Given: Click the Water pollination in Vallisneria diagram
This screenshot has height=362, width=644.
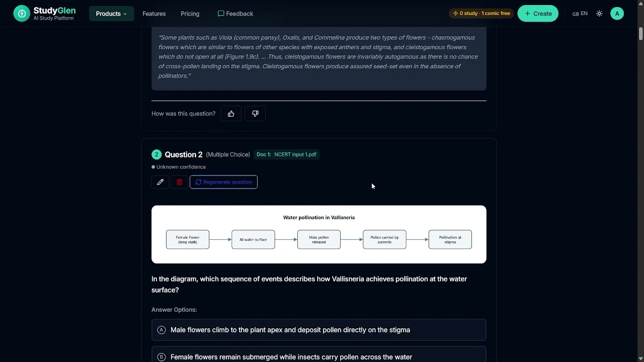Looking at the screenshot, I should [x=319, y=234].
